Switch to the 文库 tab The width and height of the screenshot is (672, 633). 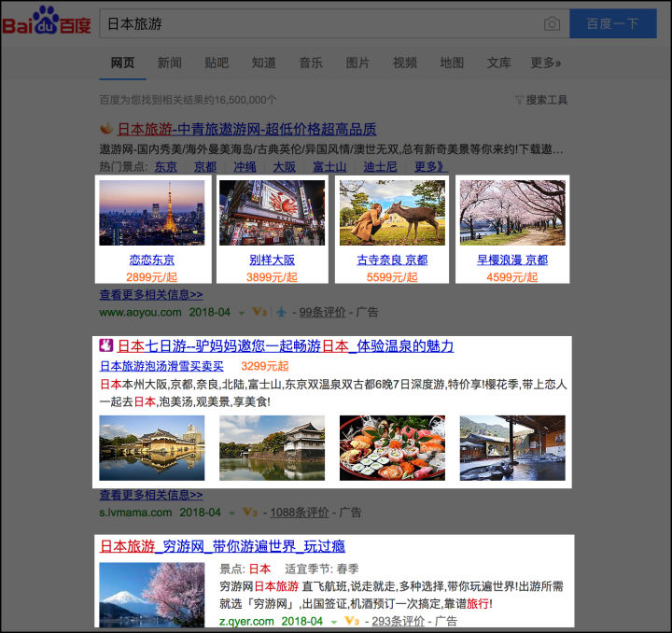coord(498,63)
